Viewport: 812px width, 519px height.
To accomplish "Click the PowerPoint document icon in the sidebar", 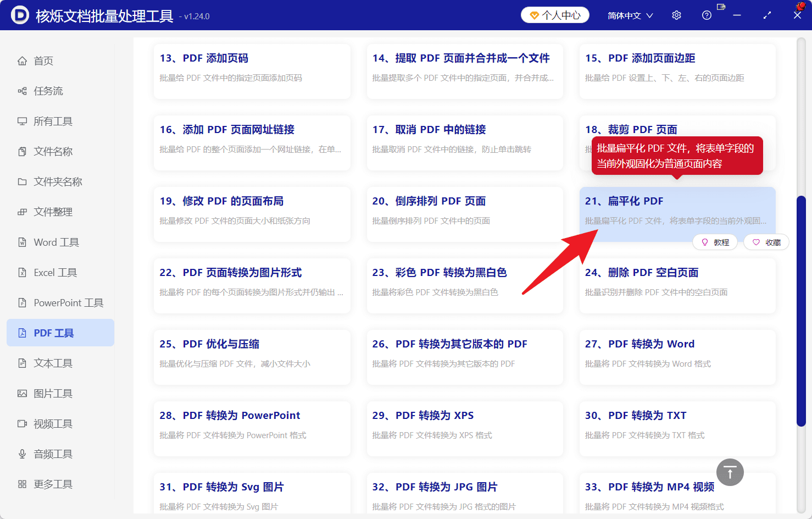I will pyautogui.click(x=22, y=303).
